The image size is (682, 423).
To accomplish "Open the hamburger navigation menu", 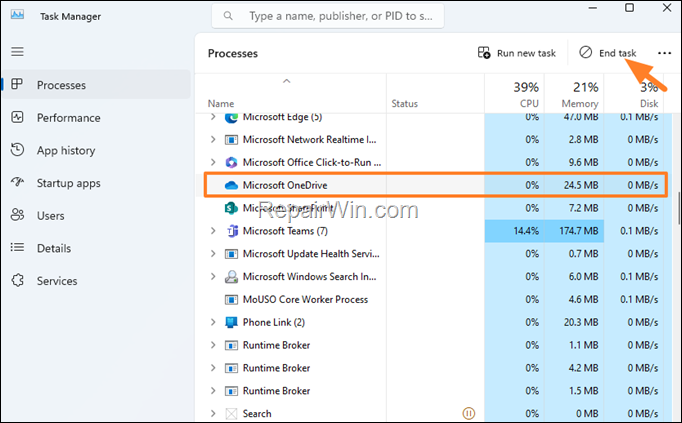I will point(17,52).
